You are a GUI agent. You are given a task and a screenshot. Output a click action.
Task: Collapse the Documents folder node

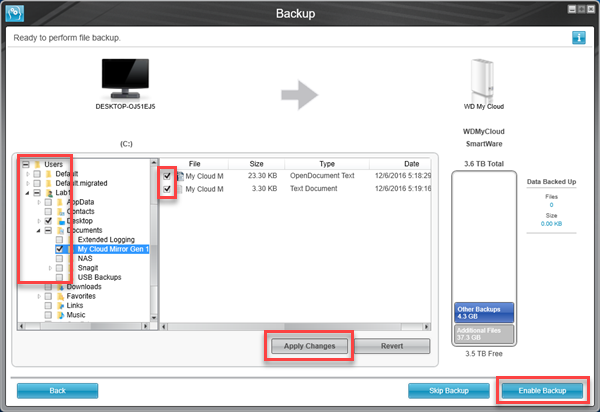(x=39, y=231)
